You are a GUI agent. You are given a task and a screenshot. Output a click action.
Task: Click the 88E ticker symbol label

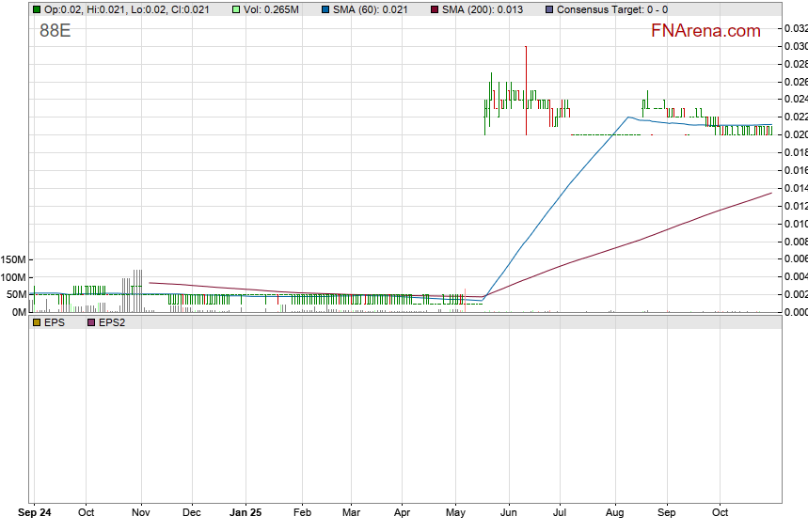(x=55, y=30)
